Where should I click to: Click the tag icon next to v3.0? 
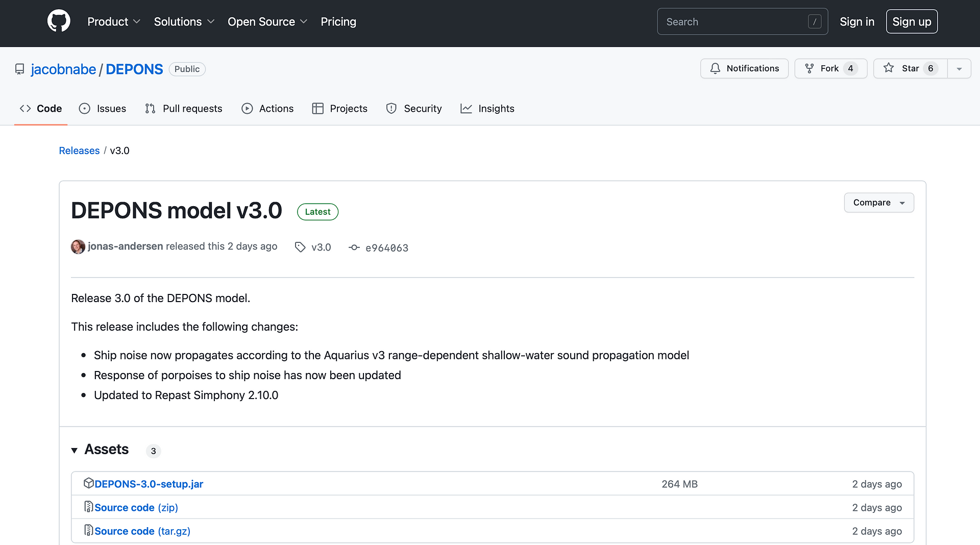(x=300, y=247)
